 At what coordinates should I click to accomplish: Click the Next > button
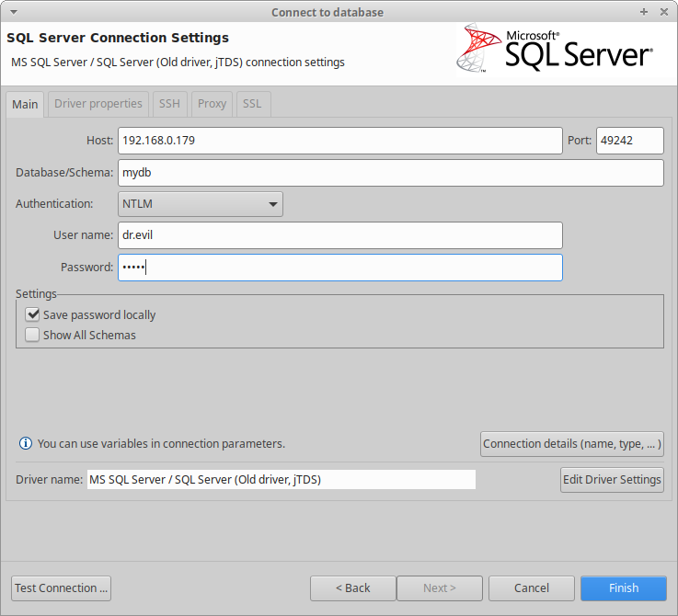[440, 587]
